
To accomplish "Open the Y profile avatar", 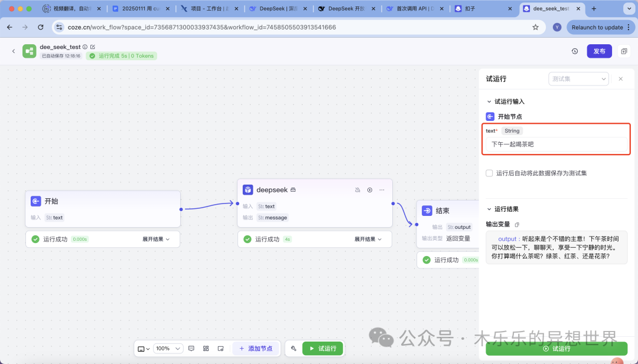I will (557, 27).
